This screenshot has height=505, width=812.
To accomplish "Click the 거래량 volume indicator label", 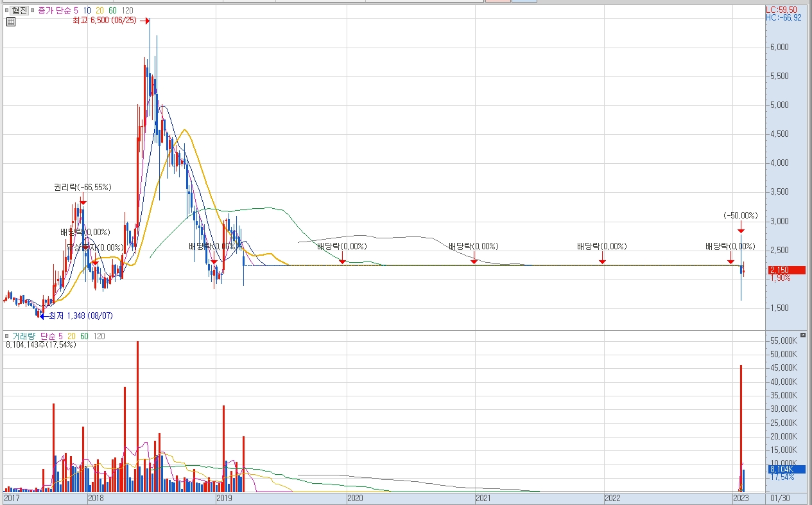I will 24,336.
